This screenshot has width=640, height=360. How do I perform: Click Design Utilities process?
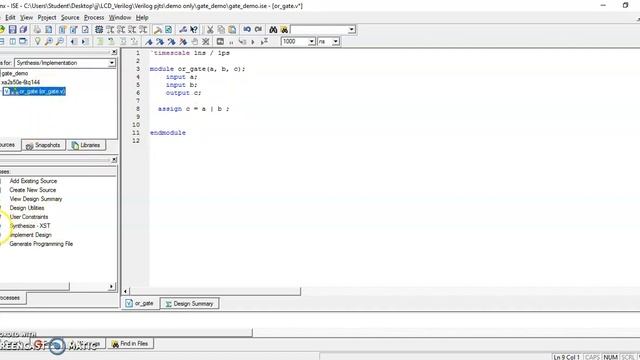27,208
